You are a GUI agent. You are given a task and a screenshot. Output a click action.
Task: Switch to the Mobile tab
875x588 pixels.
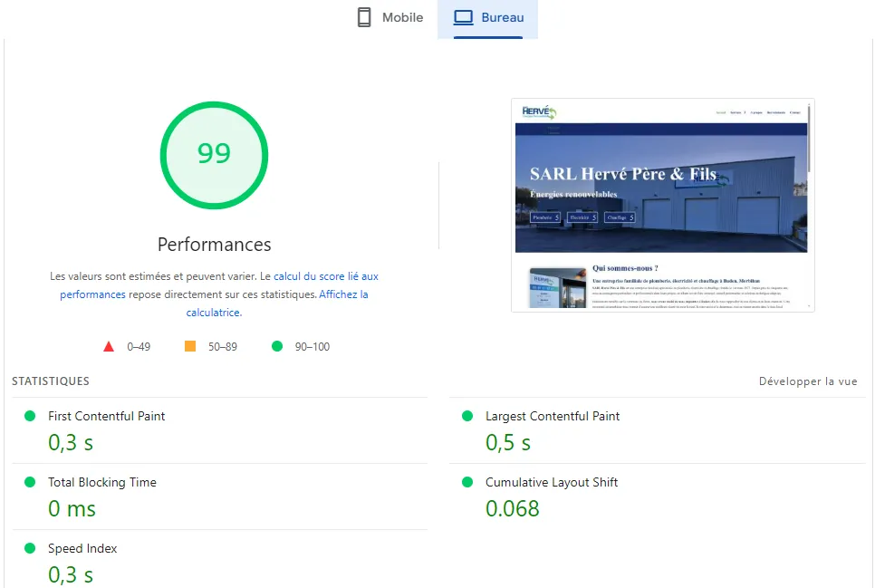pyautogui.click(x=390, y=18)
